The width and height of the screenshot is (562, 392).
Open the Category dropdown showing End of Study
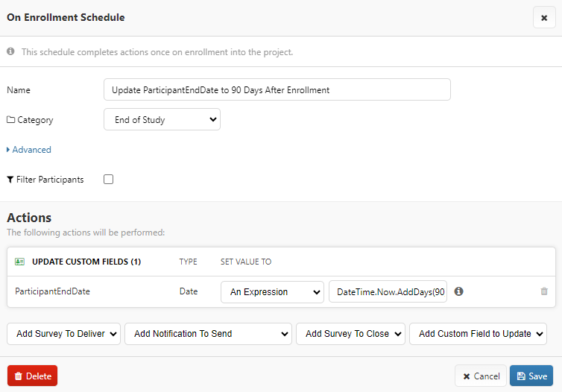pyautogui.click(x=162, y=119)
